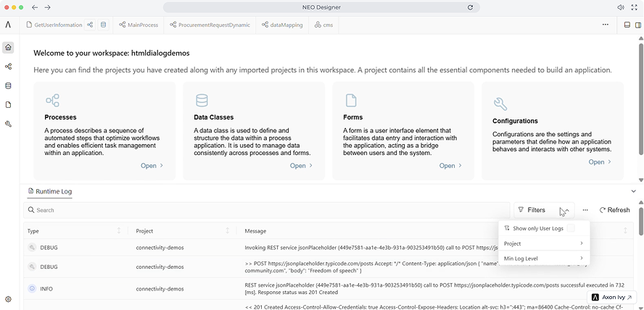Switch to ProcurementRequestDynamic tab
The image size is (644, 310).
[210, 25]
